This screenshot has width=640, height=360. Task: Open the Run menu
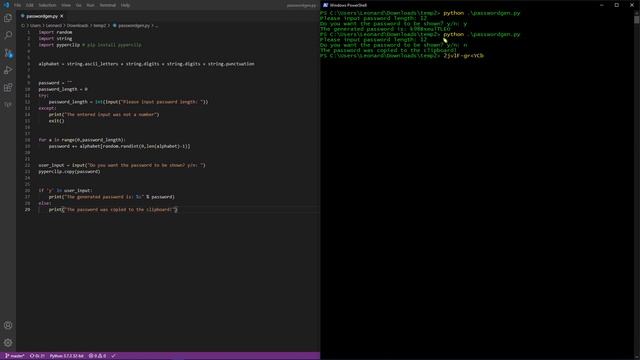click(x=91, y=5)
